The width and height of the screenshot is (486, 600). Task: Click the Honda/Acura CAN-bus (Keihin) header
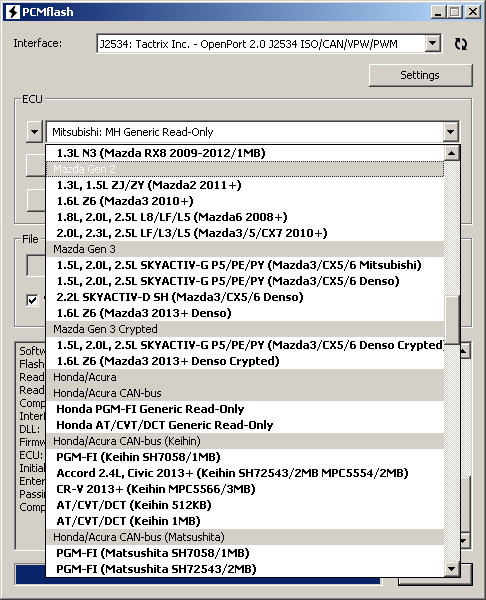pos(245,441)
